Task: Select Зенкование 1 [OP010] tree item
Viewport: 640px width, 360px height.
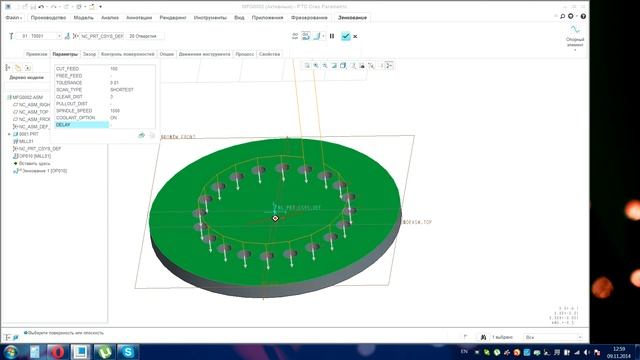Action: pos(40,171)
